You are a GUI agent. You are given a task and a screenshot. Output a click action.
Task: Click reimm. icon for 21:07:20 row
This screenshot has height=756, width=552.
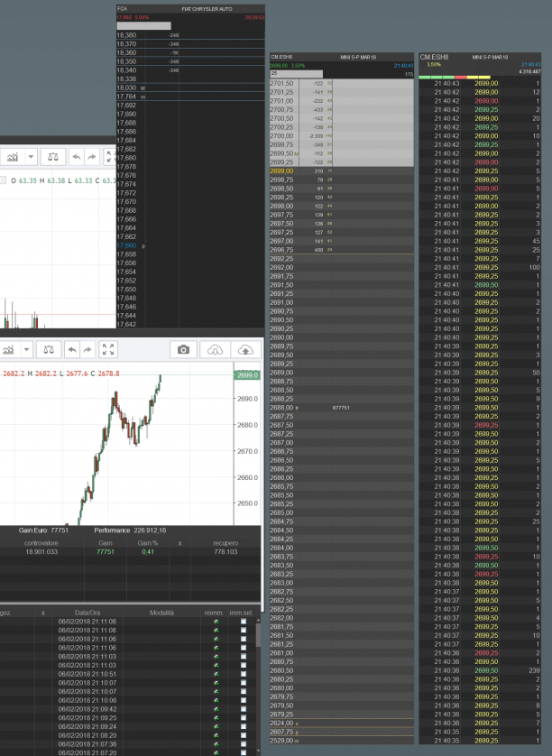pos(216,752)
